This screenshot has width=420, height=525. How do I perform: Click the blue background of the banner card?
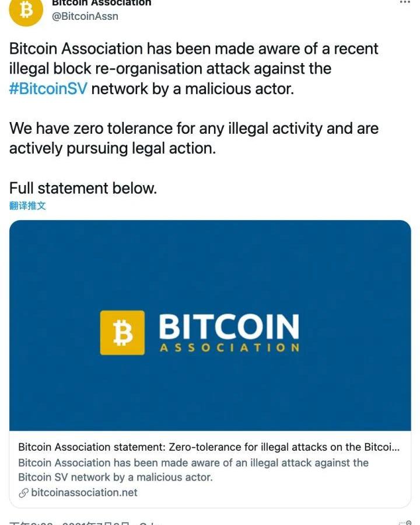pyautogui.click(x=210, y=263)
